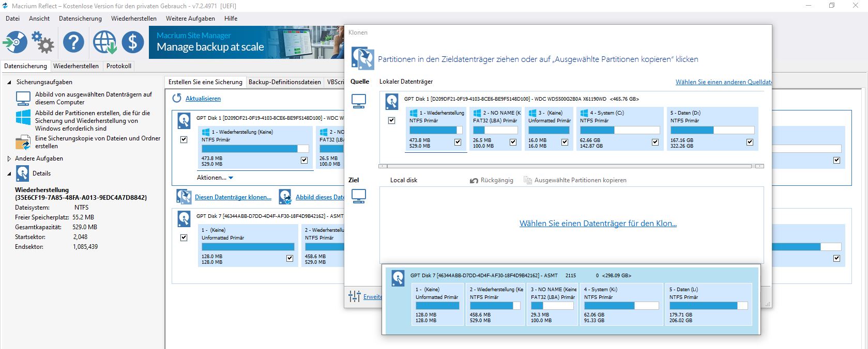Image resolution: width=868 pixels, height=349 pixels.
Task: Switch to the Backup-Definitionsdateien tab
Action: coord(285,82)
